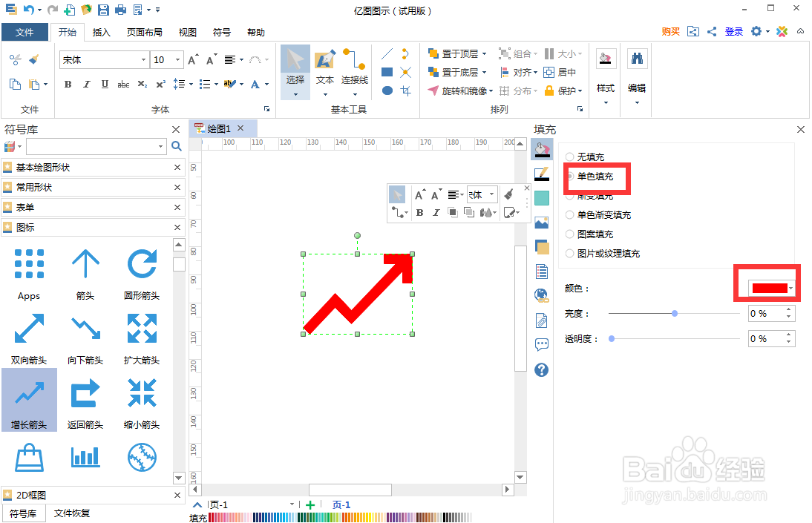Choose the 单色渐变填充 fill option
Image resolution: width=812 pixels, height=523 pixels.
click(x=569, y=215)
